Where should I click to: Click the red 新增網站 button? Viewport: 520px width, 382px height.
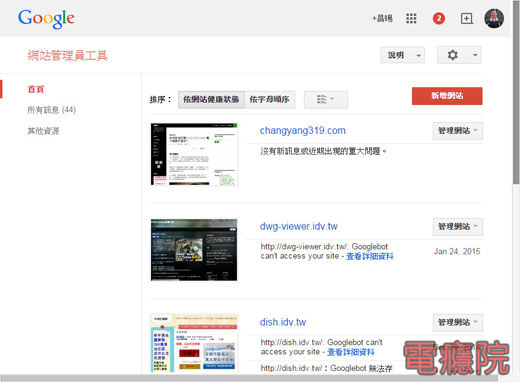(x=447, y=96)
